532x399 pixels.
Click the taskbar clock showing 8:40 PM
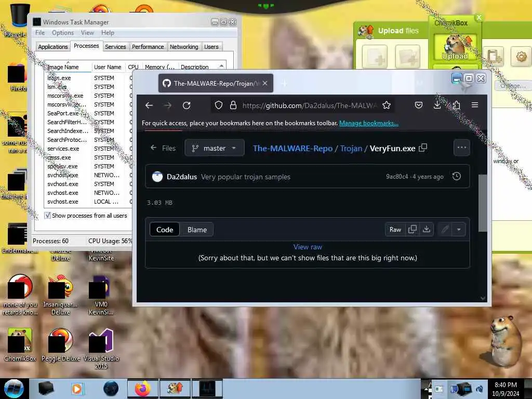pyautogui.click(x=506, y=389)
